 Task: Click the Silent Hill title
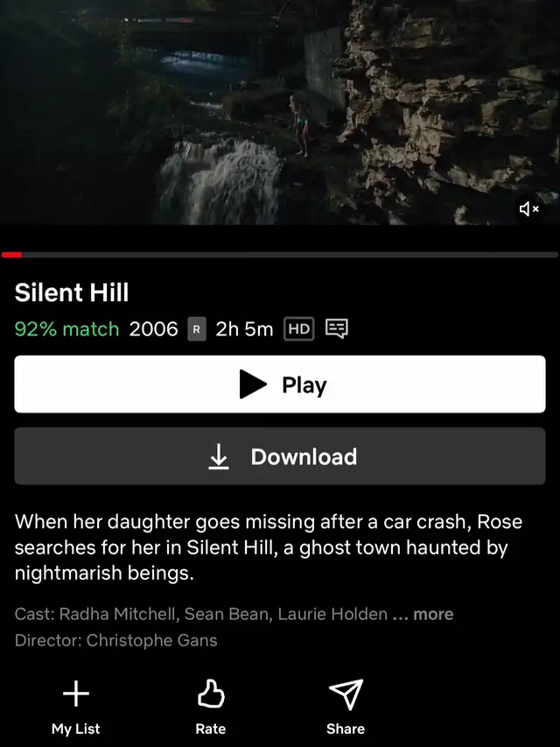point(72,292)
